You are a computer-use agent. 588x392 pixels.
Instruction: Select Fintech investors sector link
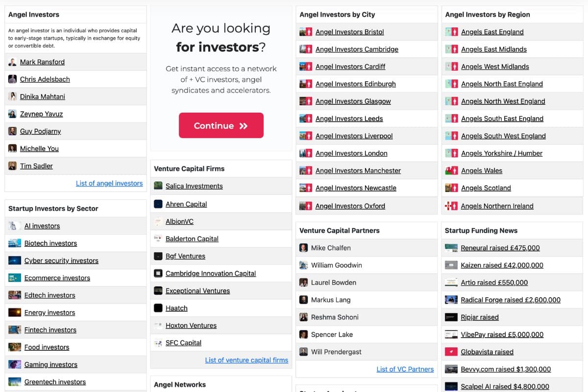(50, 330)
